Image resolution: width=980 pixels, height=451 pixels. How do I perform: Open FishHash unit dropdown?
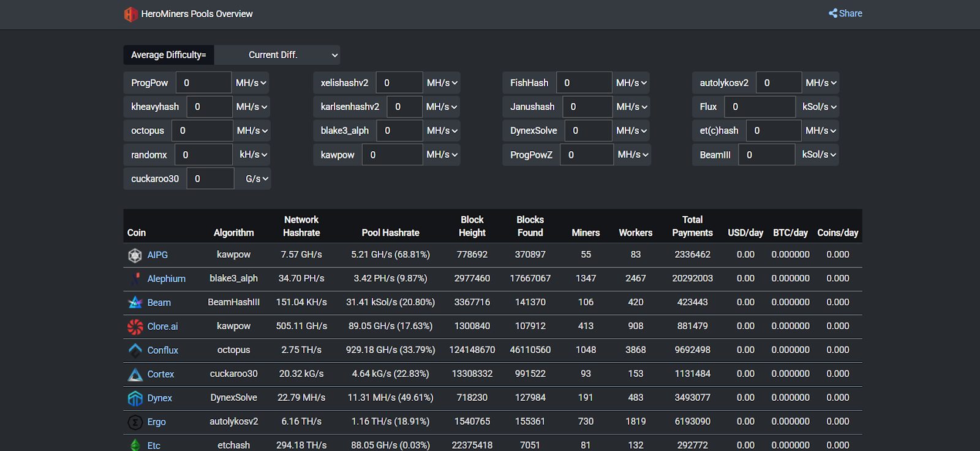(x=631, y=83)
